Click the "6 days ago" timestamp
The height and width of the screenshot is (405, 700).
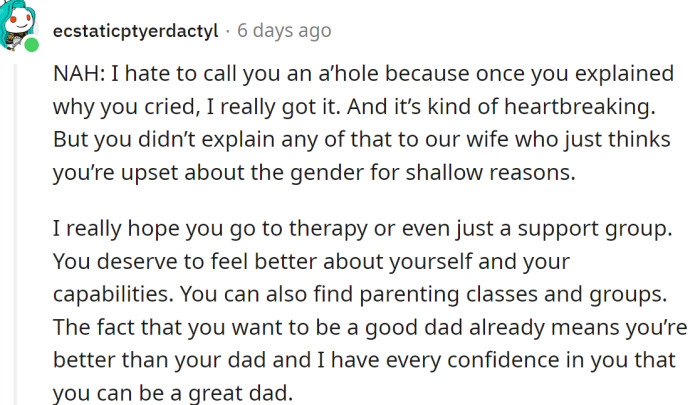283,30
